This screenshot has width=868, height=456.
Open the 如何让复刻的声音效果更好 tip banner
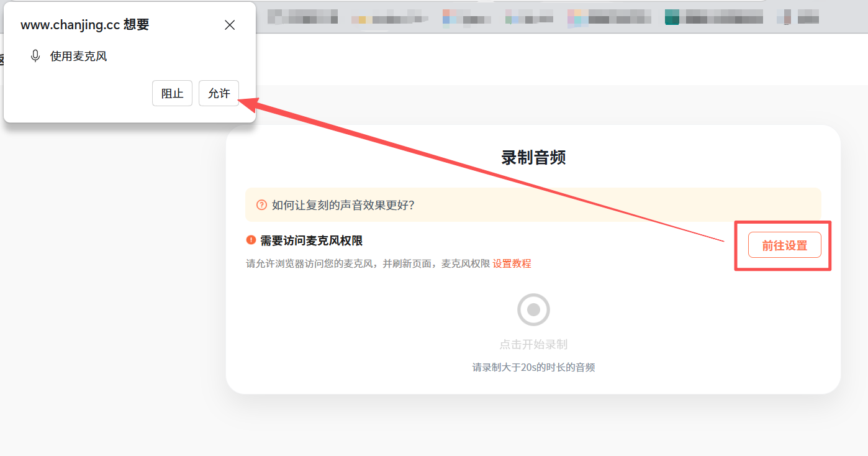click(533, 205)
